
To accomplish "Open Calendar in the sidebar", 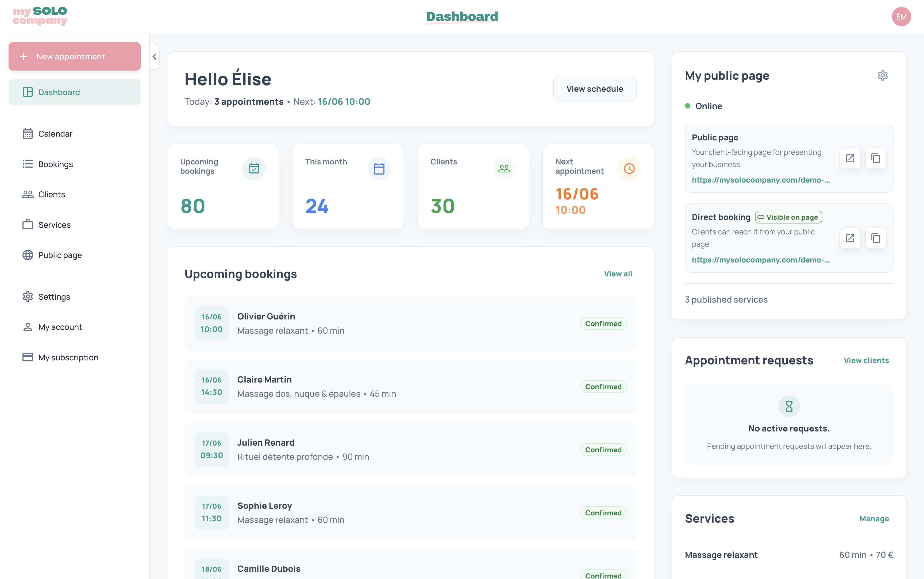I will (74, 134).
